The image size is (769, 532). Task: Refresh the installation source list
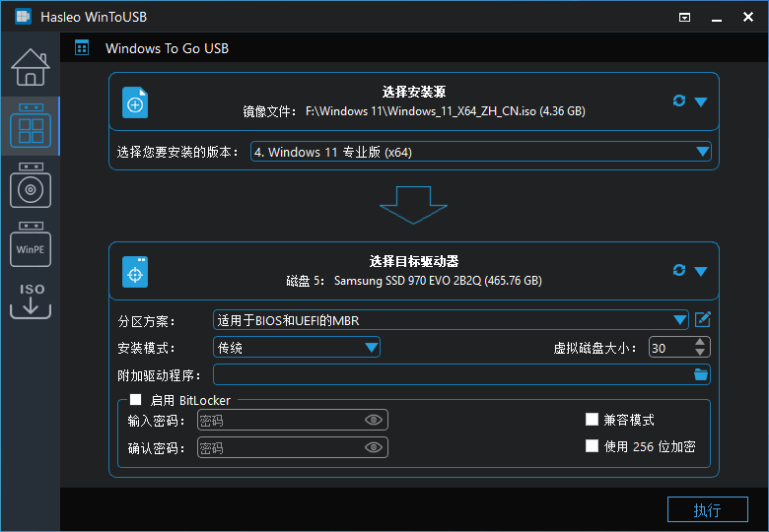678,100
